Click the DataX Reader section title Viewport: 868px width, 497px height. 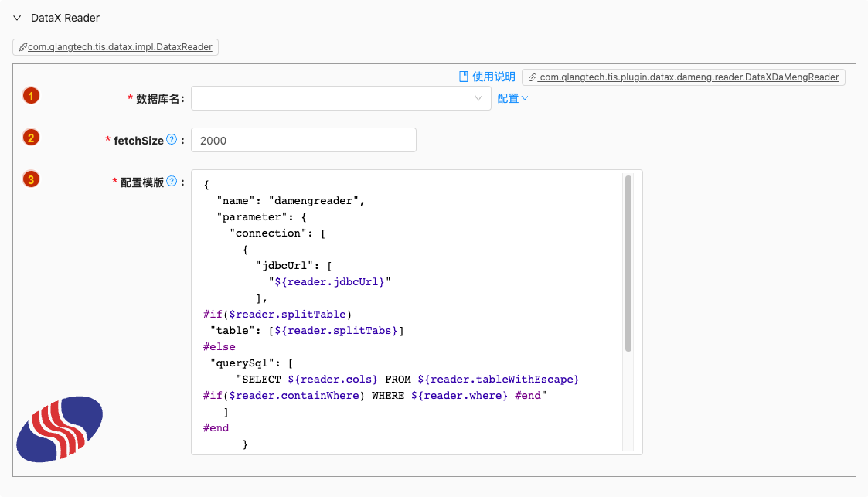(65, 18)
